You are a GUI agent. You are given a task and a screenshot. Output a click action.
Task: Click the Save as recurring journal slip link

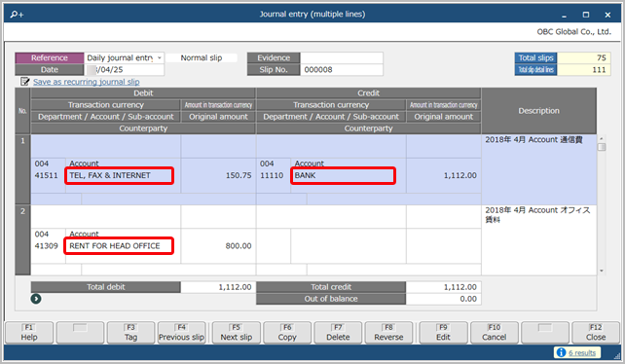tap(86, 82)
